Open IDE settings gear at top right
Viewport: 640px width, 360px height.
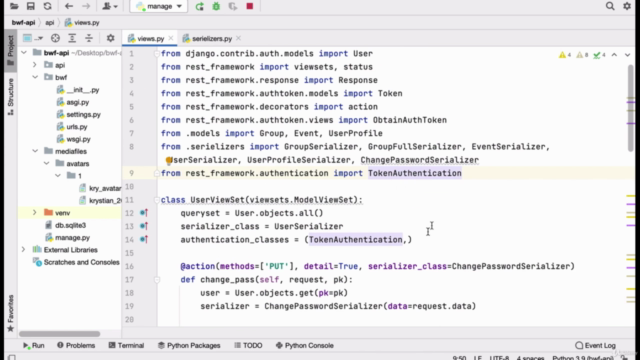click(627, 6)
